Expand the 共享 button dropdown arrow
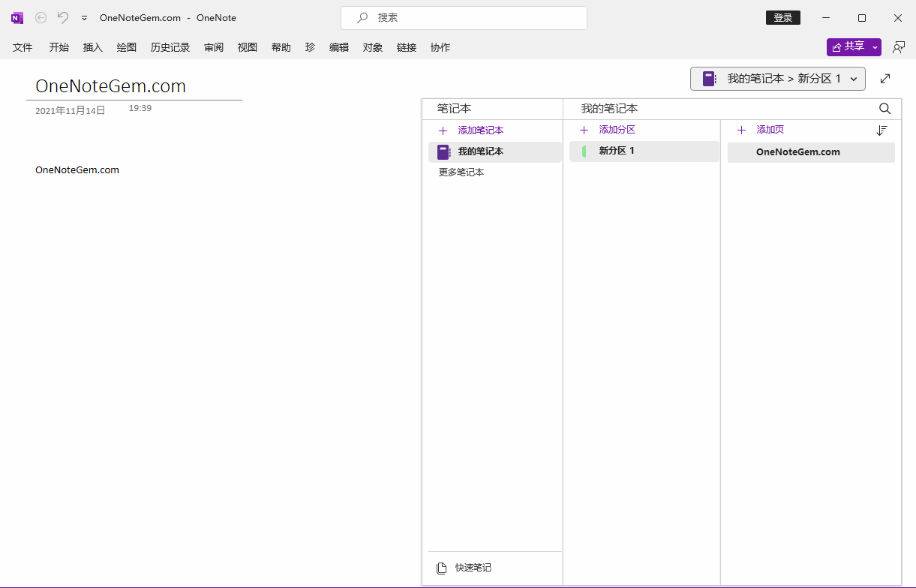916x588 pixels. point(875,47)
